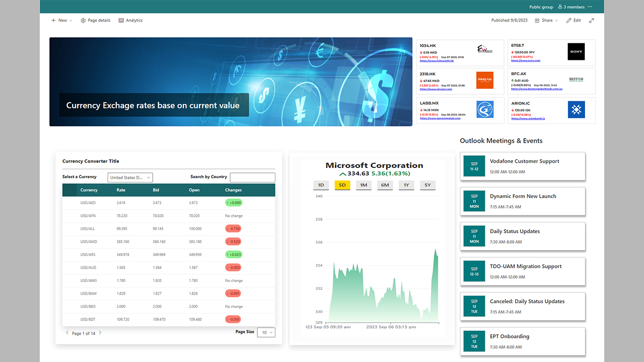The width and height of the screenshot is (644, 362).
Task: Click the Page details gear icon
Action: pyautogui.click(x=83, y=20)
